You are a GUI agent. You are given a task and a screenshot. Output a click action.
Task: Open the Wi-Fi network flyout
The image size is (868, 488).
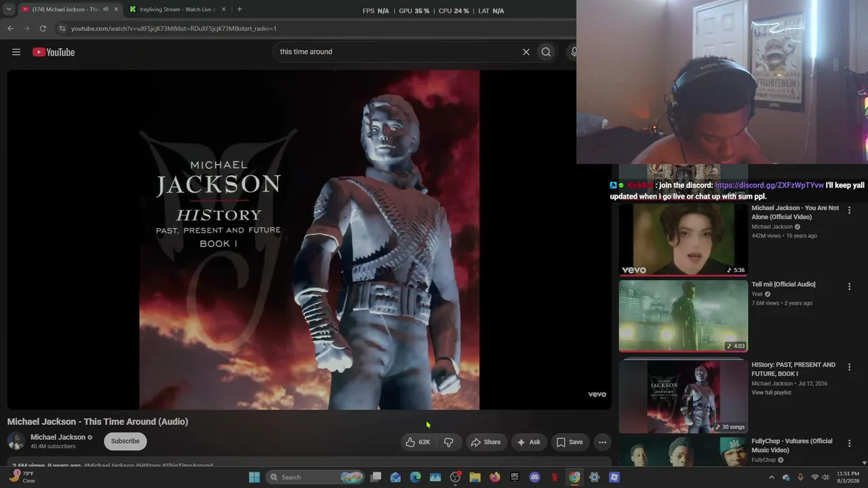815,477
